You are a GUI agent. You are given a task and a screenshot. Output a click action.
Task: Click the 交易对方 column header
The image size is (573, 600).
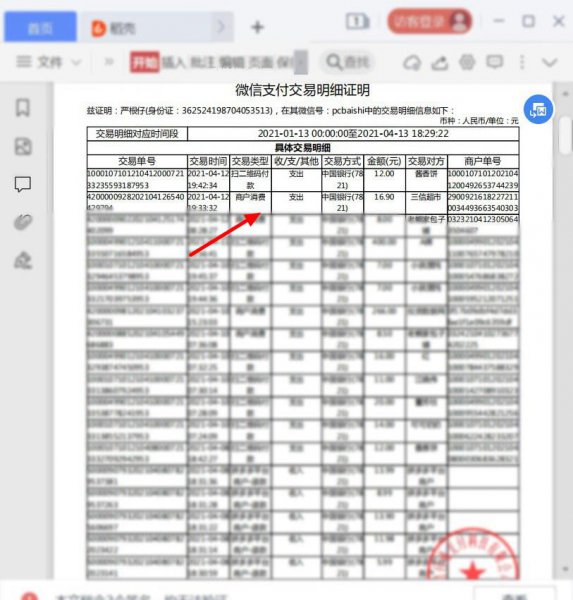(x=426, y=161)
